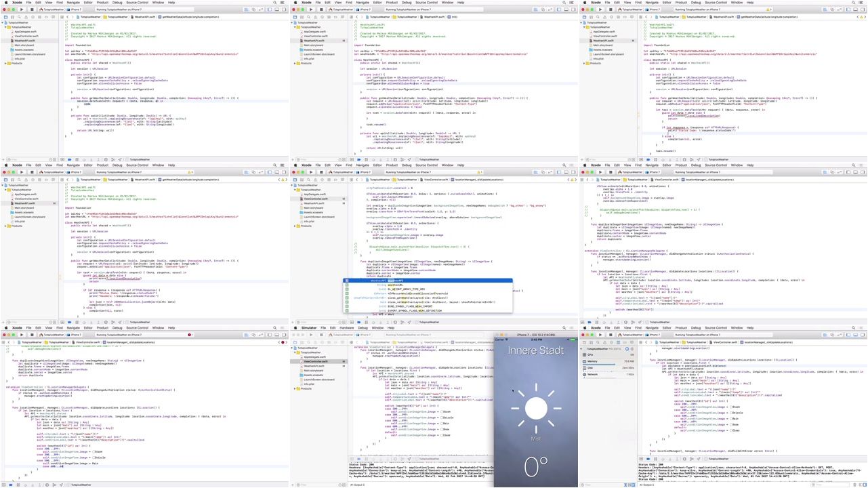Select Debug navigator icon in the gauges window
Screen dimensions: 868x488
coord(618,342)
